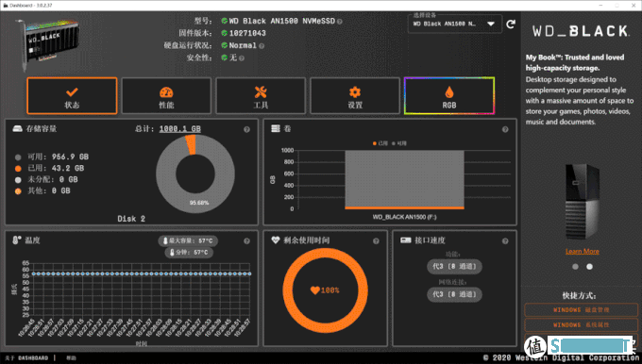
Task: Click the 已用: 43.2 GB entry
Action: pyautogui.click(x=49, y=168)
